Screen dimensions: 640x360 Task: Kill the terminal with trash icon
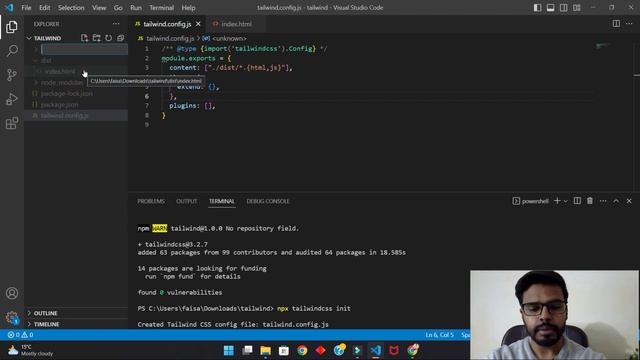coord(590,201)
